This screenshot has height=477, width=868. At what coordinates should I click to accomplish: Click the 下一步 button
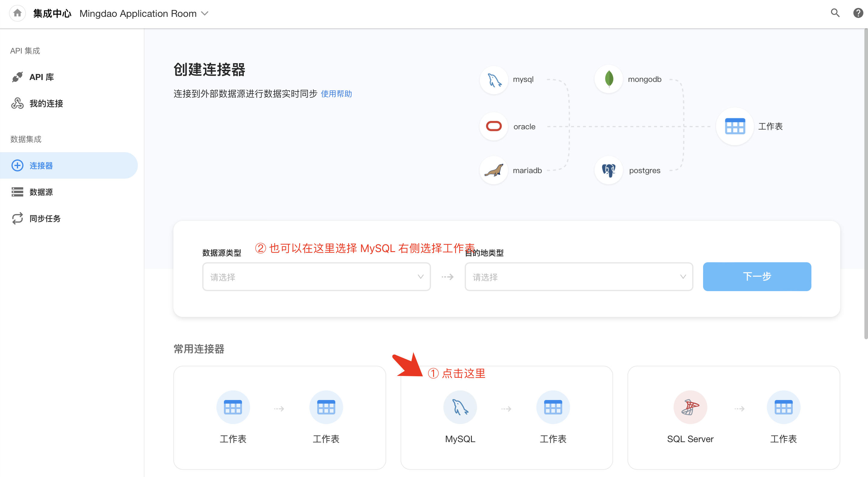756,277
